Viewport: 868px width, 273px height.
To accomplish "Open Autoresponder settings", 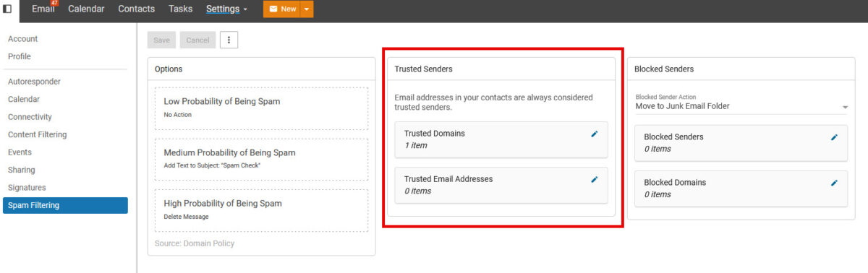I will pyautogui.click(x=34, y=82).
